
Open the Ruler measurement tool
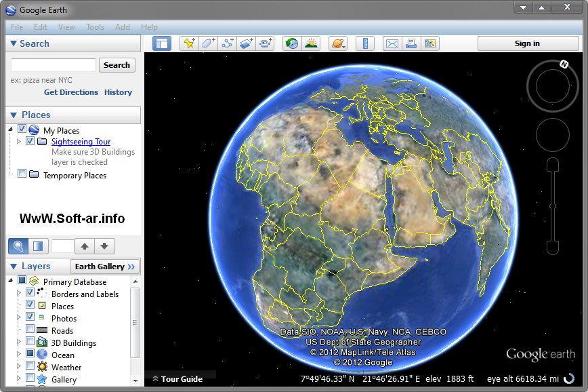click(364, 43)
